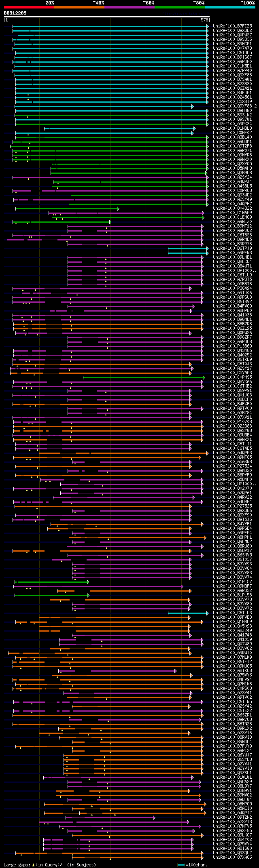Select label UniRef100_A9NKX1
The width and height of the screenshot is (259, 868).
tap(232, 439)
